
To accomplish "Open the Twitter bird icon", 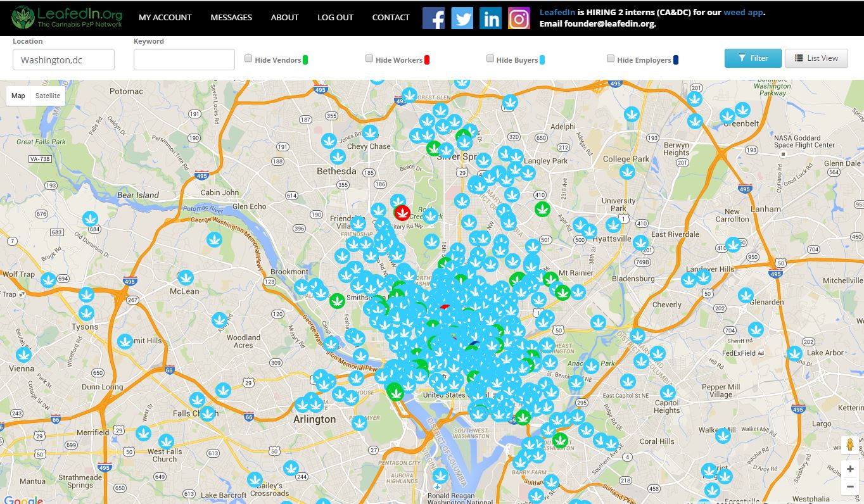I will pos(462,18).
